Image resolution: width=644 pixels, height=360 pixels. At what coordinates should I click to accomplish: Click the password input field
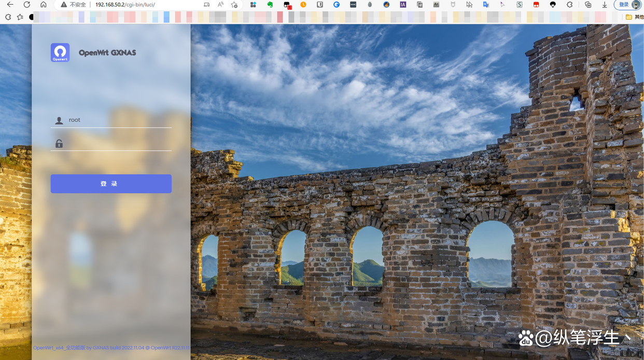coord(119,144)
